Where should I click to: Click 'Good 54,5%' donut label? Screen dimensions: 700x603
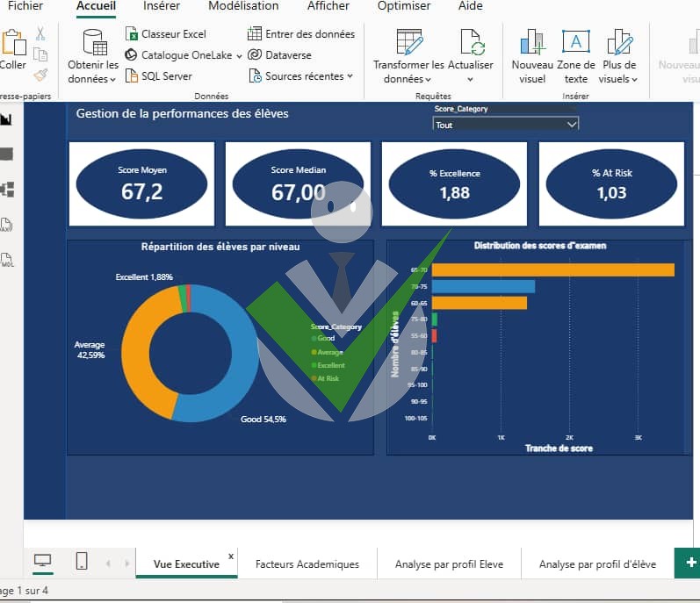point(263,420)
